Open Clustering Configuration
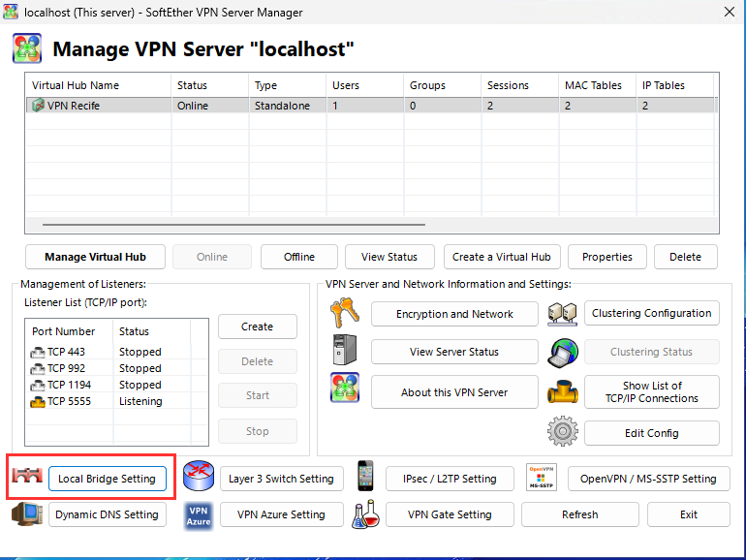The height and width of the screenshot is (560, 746). [651, 313]
